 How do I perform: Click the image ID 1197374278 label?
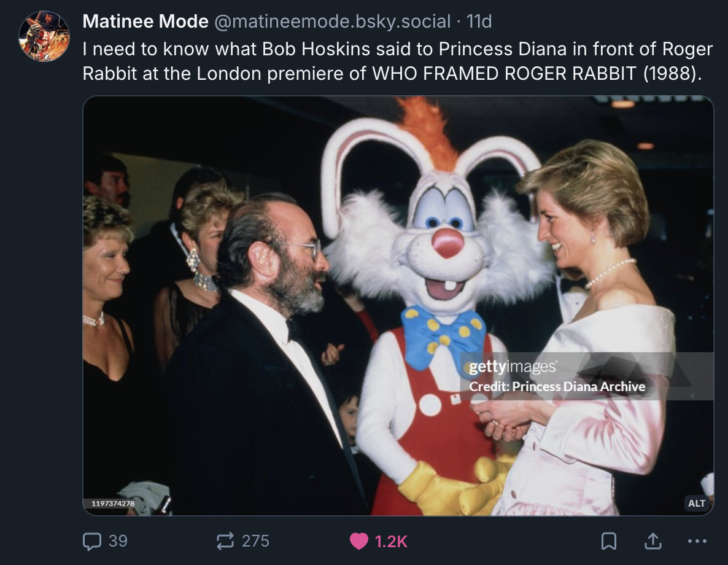coord(112,504)
